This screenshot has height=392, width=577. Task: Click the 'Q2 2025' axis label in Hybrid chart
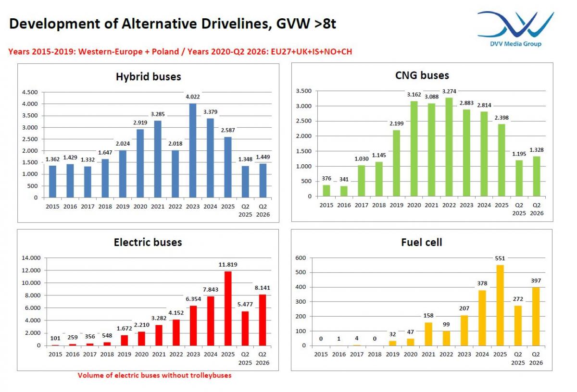(245, 210)
